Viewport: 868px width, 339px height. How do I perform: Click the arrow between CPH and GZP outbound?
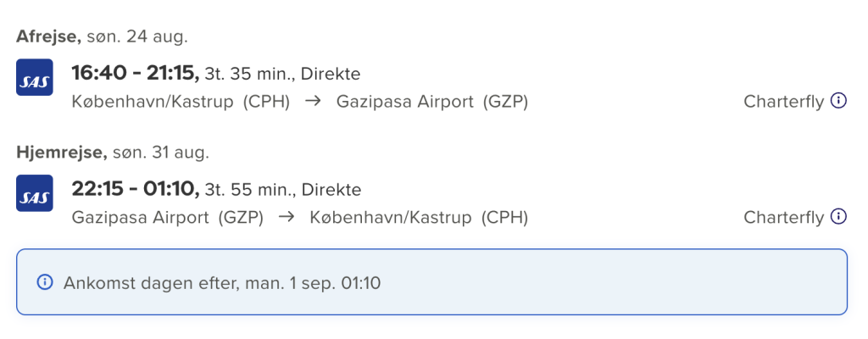[314, 102]
